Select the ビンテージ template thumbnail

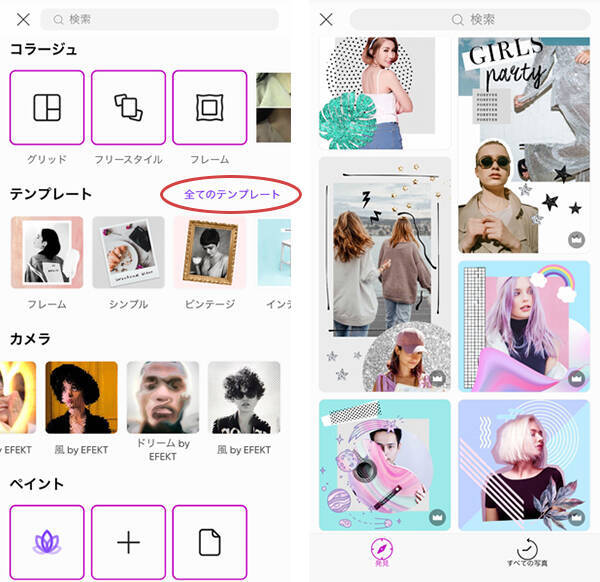(x=210, y=252)
